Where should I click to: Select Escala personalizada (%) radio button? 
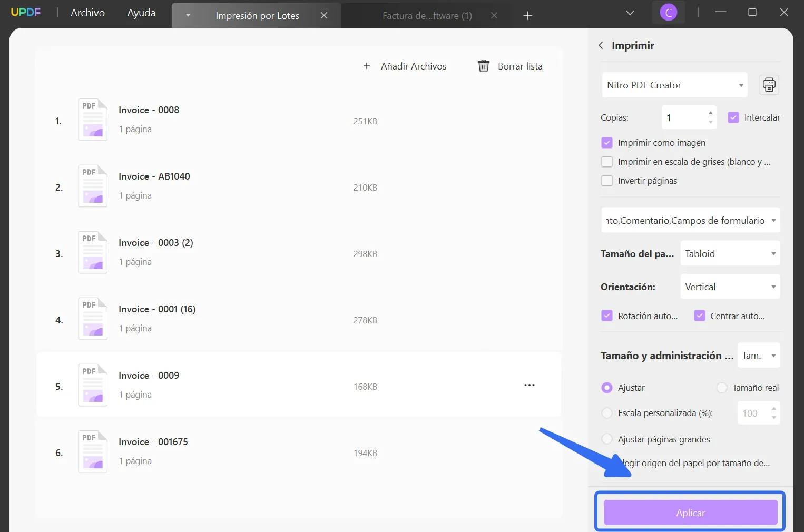click(607, 413)
